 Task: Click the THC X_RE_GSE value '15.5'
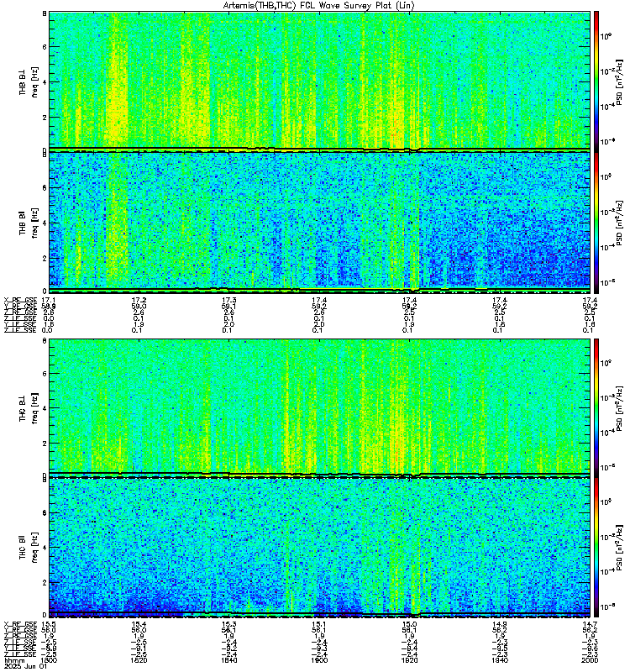[x=49, y=624]
